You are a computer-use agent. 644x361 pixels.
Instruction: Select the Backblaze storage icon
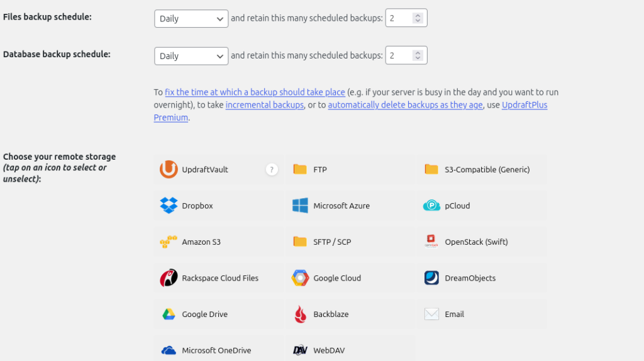click(x=300, y=314)
